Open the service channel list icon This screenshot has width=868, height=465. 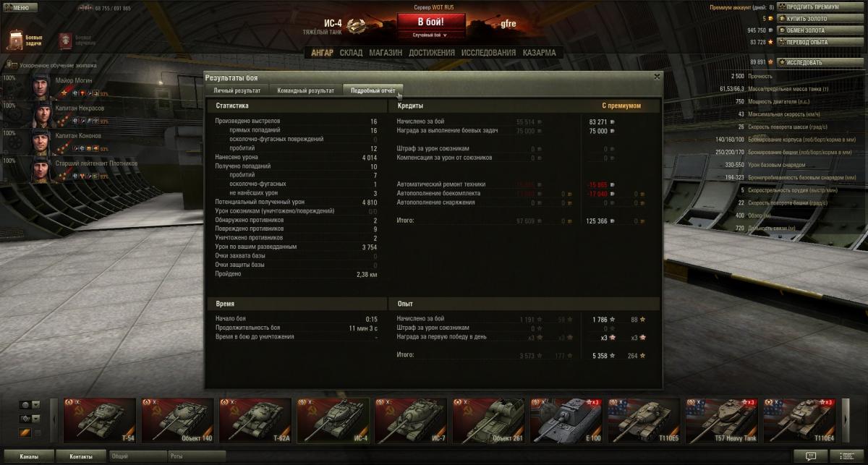pos(846,456)
